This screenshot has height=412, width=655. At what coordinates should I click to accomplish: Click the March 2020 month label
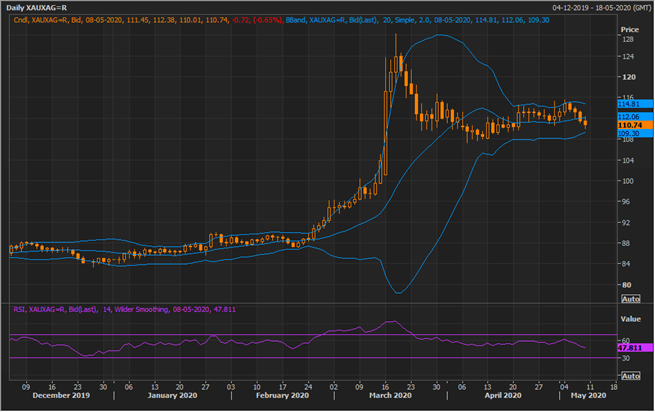point(390,395)
